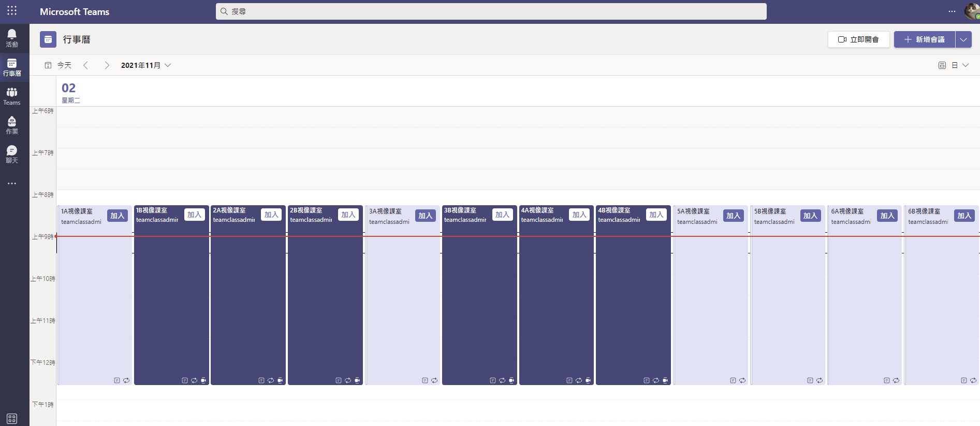The width and height of the screenshot is (980, 426).
Task: Click the notes icon on 2B視像課室
Action: (339, 380)
